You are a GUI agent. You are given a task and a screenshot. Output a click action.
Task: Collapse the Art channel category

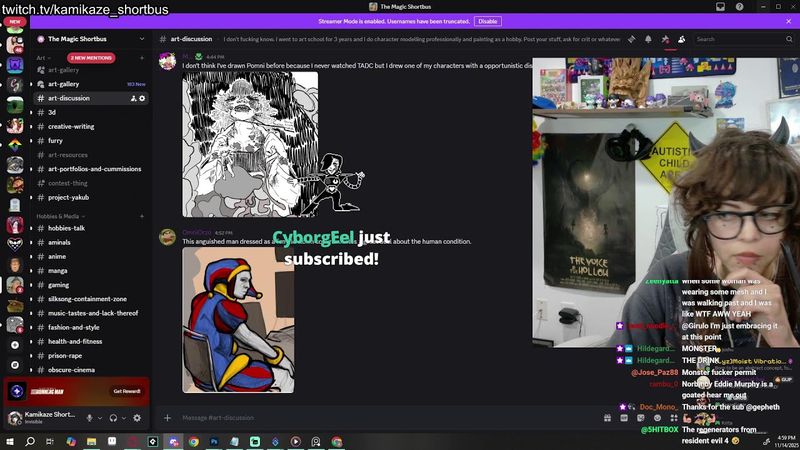[42, 58]
